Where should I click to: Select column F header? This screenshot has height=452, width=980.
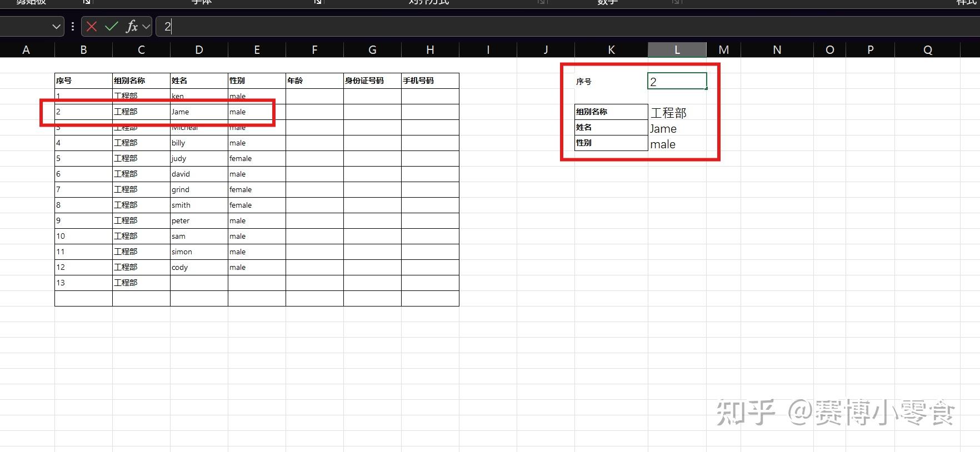click(x=314, y=50)
